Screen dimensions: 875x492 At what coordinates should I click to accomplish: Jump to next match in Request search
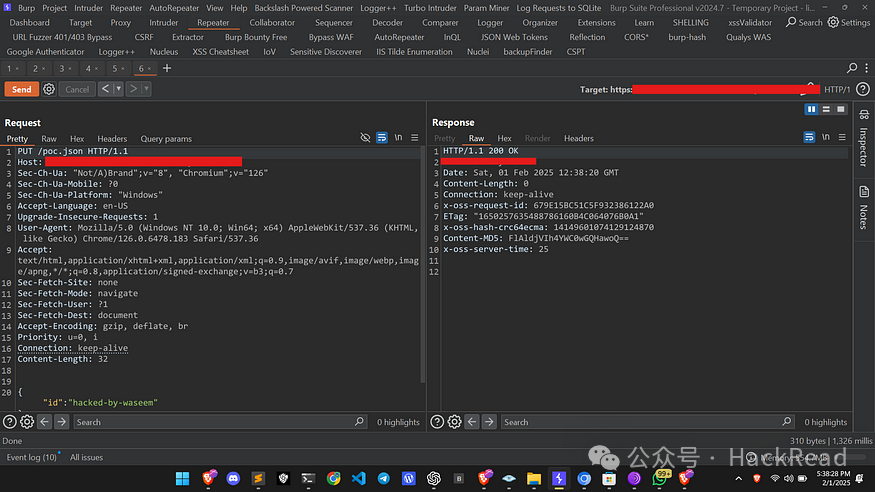point(61,422)
